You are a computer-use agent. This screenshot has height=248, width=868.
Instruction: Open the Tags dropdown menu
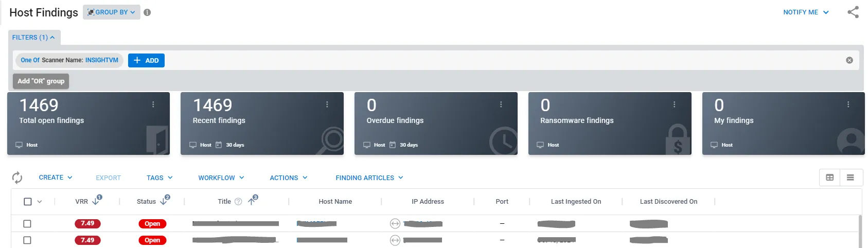tap(160, 178)
